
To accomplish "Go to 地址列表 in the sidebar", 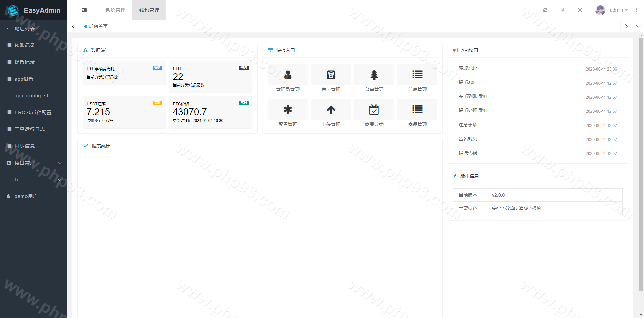I will (25, 29).
